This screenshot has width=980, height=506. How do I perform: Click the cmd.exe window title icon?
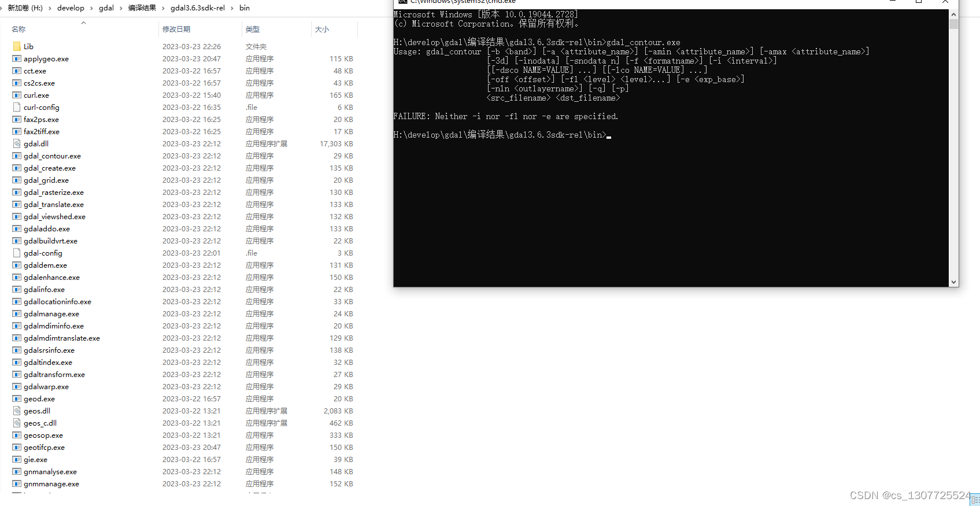[x=402, y=2]
